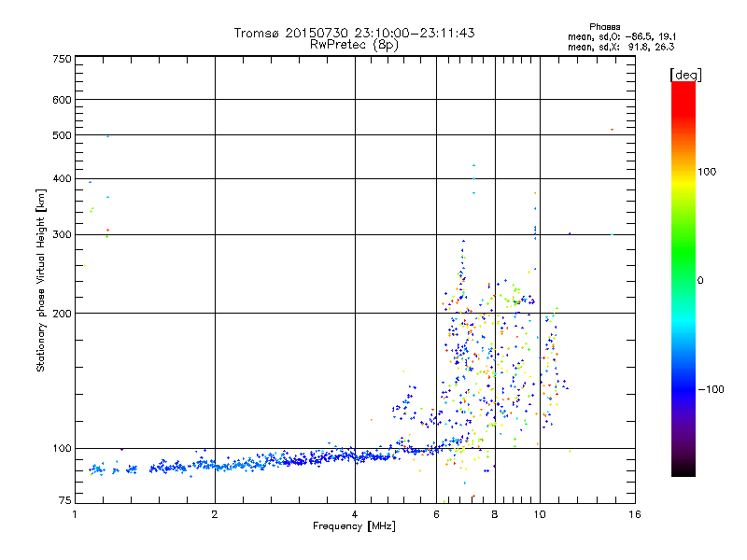
Task: Select the 'mean, sd,X: 91.8, 26.3' line
Action: click(x=621, y=47)
